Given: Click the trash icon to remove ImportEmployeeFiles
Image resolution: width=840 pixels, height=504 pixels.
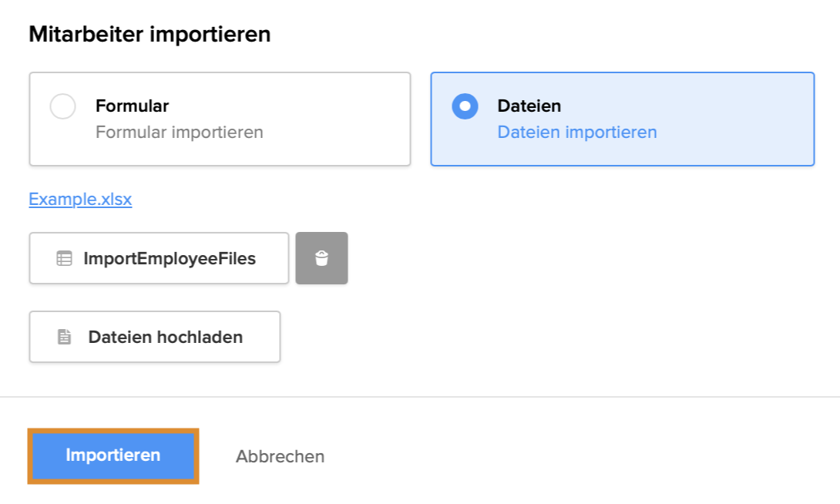Looking at the screenshot, I should point(321,259).
